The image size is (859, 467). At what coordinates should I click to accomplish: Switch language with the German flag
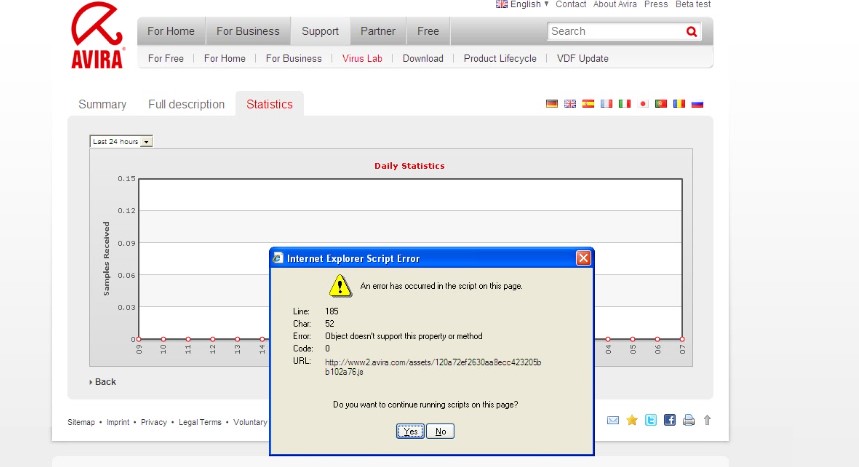pyautogui.click(x=552, y=104)
